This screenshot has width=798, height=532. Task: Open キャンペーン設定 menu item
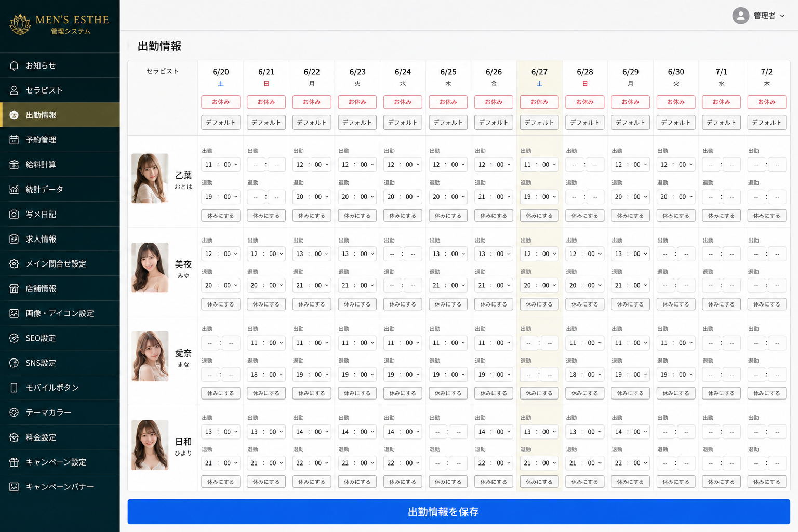(60, 462)
